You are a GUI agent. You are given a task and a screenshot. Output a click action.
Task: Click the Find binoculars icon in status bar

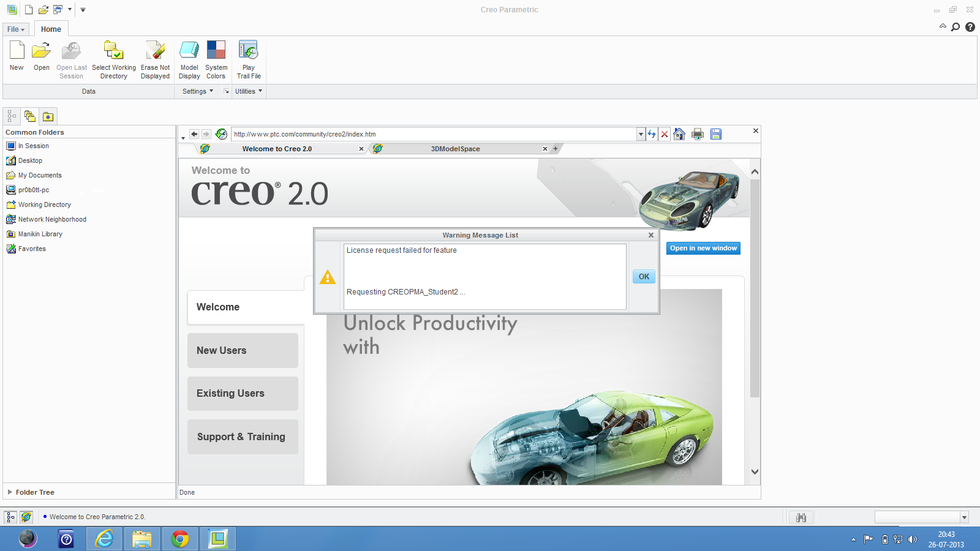(x=801, y=517)
